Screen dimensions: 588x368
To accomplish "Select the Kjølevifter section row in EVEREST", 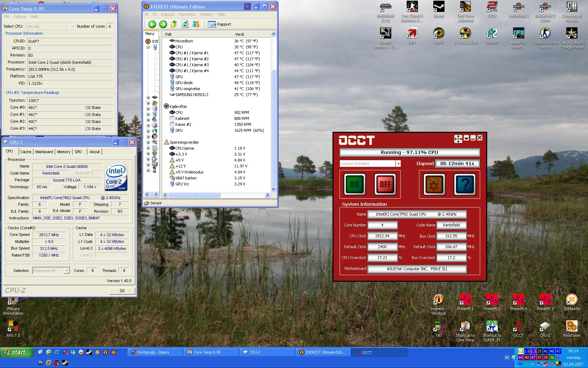I will pos(178,106).
